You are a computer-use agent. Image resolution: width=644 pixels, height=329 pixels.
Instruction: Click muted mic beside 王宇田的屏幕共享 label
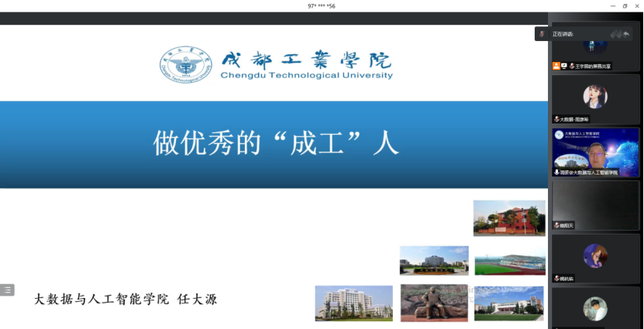pos(572,66)
